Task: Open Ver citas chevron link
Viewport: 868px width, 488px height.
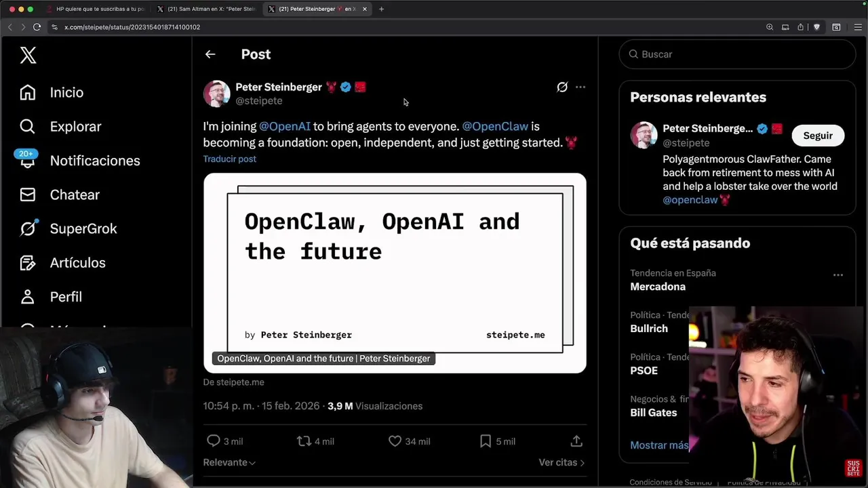Action: 561,462
